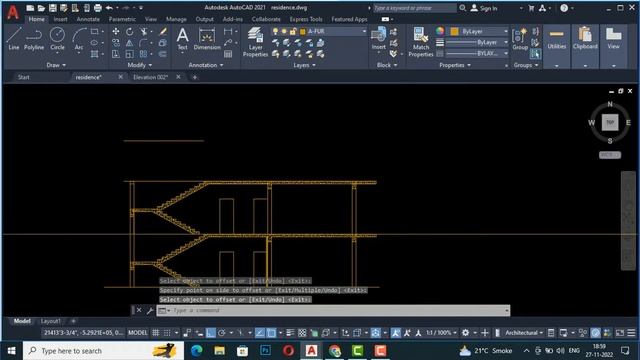The height and width of the screenshot is (360, 640).
Task: Click the A-FUR layer color swatch
Action: (303, 31)
